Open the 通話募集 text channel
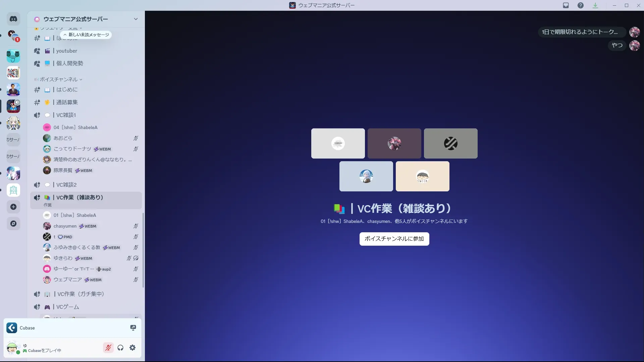The image size is (644, 362). (x=67, y=102)
